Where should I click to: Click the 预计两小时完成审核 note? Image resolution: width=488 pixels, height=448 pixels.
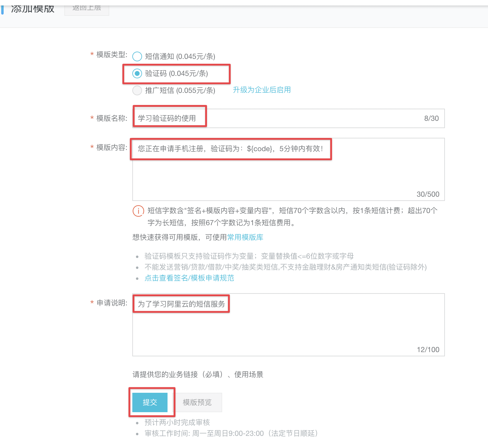click(x=177, y=423)
